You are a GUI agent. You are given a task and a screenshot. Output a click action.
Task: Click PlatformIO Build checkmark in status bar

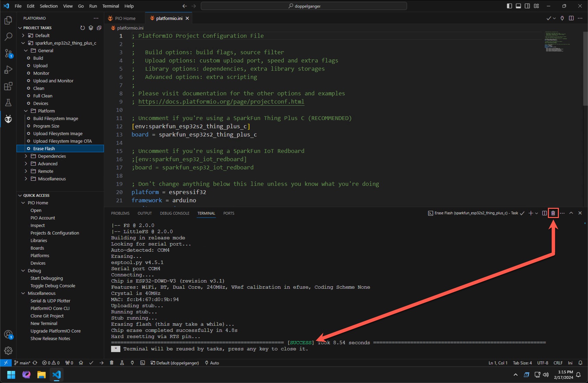pyautogui.click(x=91, y=363)
